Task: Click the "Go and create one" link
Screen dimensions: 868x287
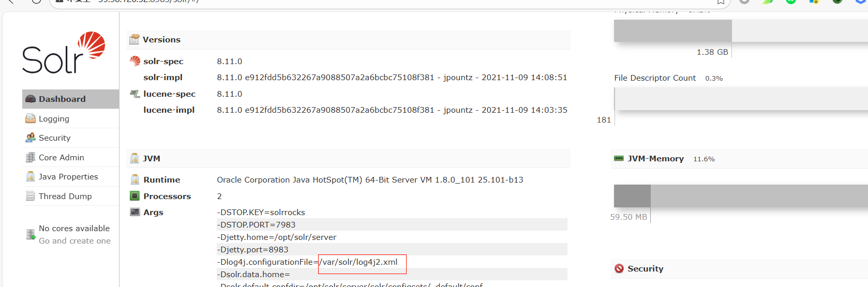Action: pyautogui.click(x=74, y=241)
